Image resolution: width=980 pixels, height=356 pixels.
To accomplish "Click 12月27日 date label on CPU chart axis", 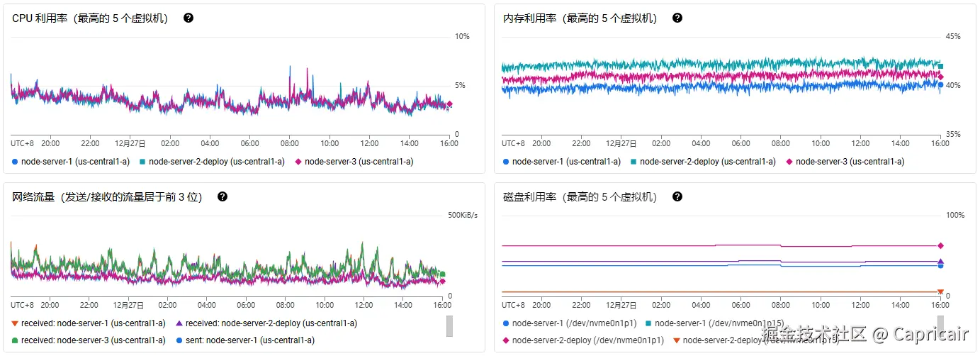I will 130,143.
